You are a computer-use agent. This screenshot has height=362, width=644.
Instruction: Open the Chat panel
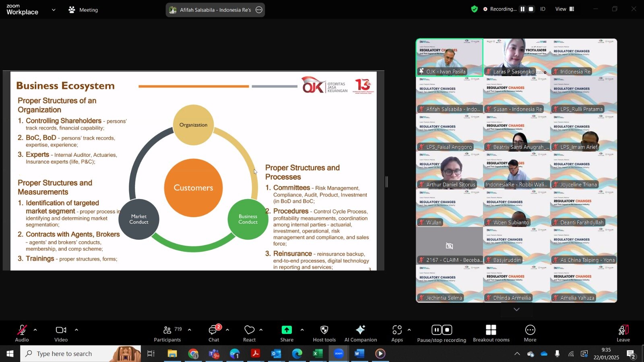click(214, 333)
